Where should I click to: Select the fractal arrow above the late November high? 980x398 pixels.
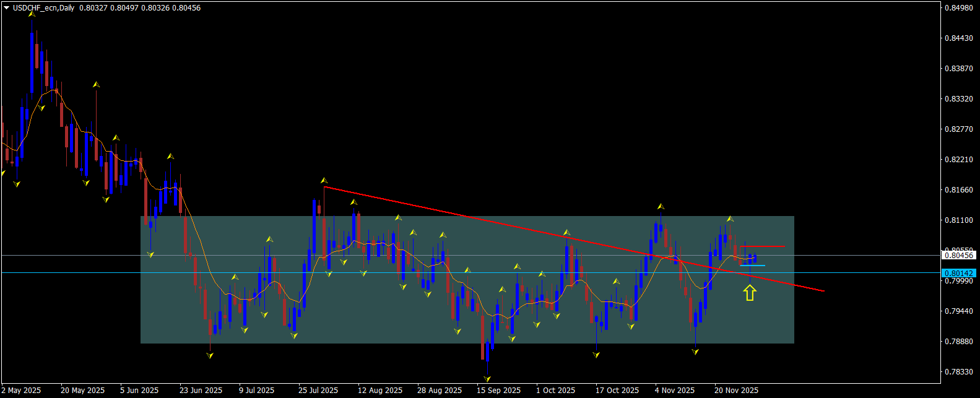click(731, 218)
